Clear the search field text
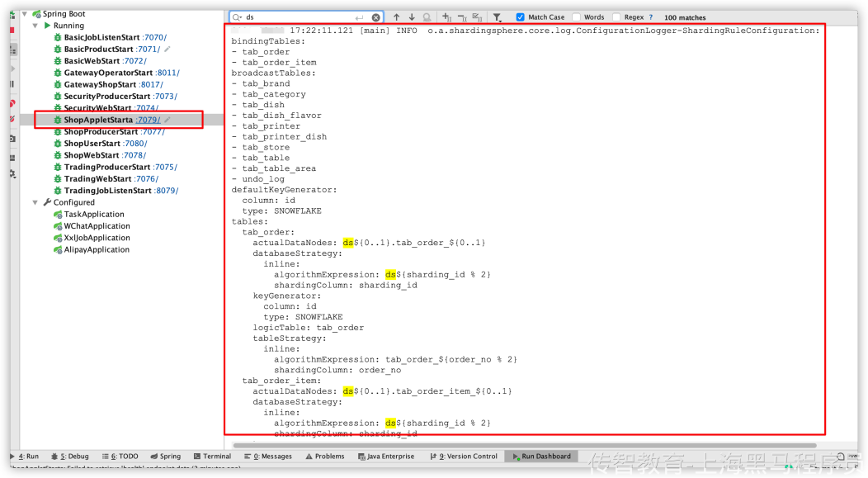This screenshot has width=868, height=478. 376,17
